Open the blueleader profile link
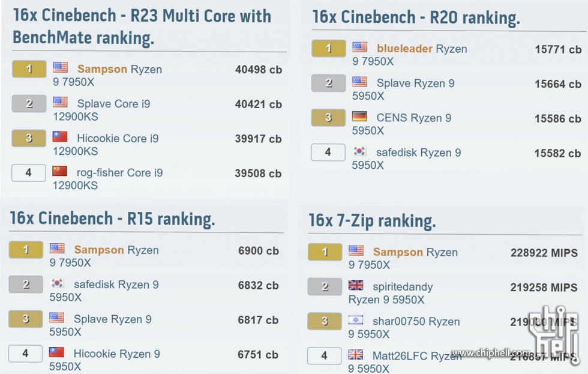The height and width of the screenshot is (374, 588). coord(404,49)
